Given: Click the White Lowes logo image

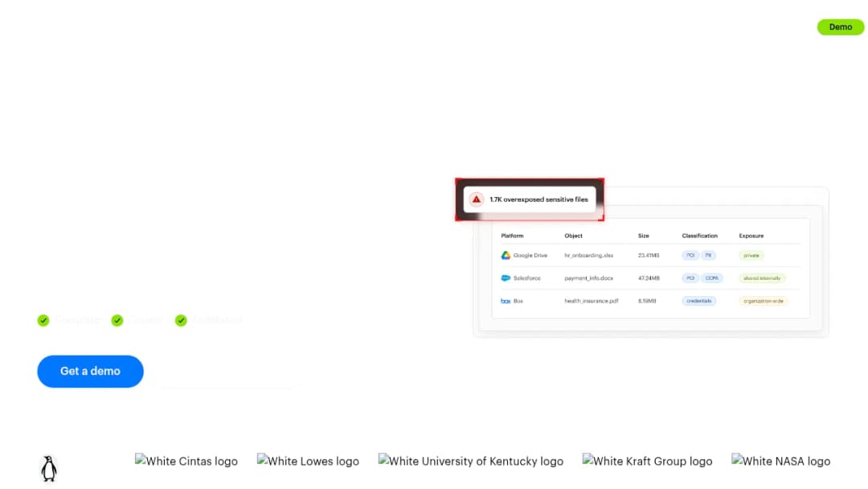Looking at the screenshot, I should tap(308, 461).
